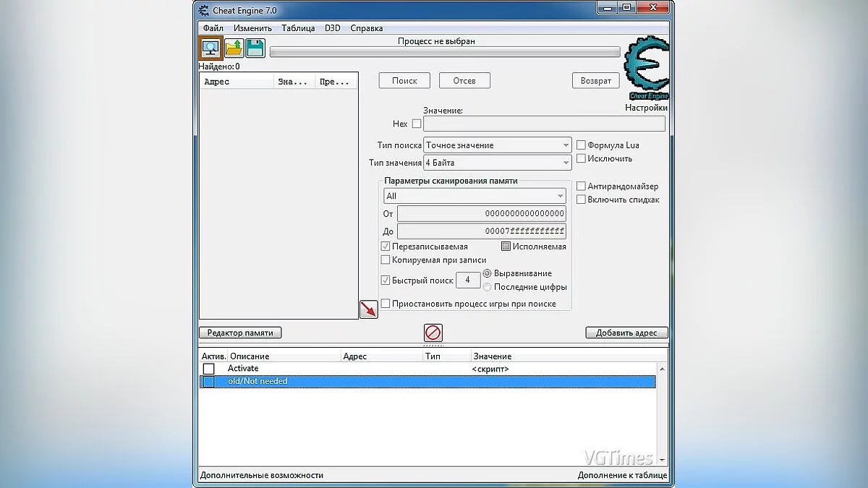Open the process selection computer icon
Viewport: 868px width, 488px height.
pyautogui.click(x=210, y=48)
